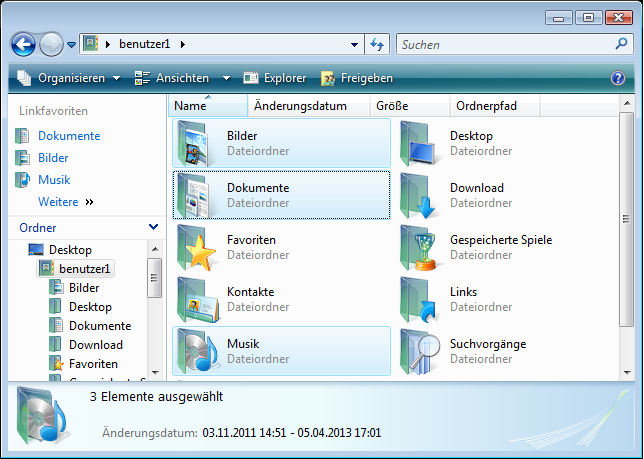Select Download in the folder tree
Screen dimensions: 644x459
(x=96, y=344)
